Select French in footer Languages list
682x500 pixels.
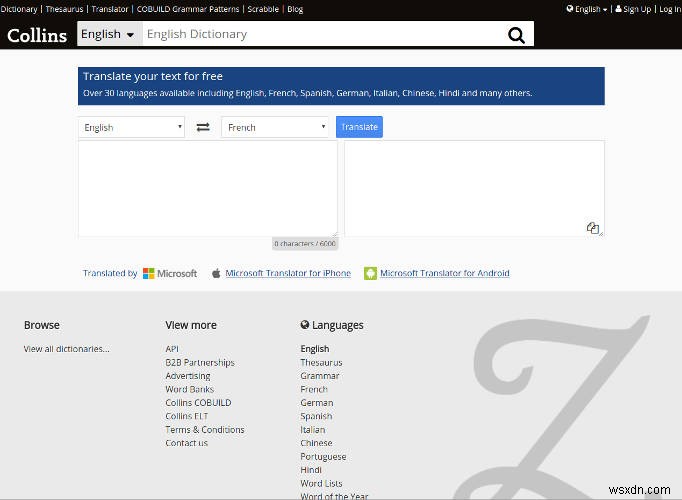point(314,389)
